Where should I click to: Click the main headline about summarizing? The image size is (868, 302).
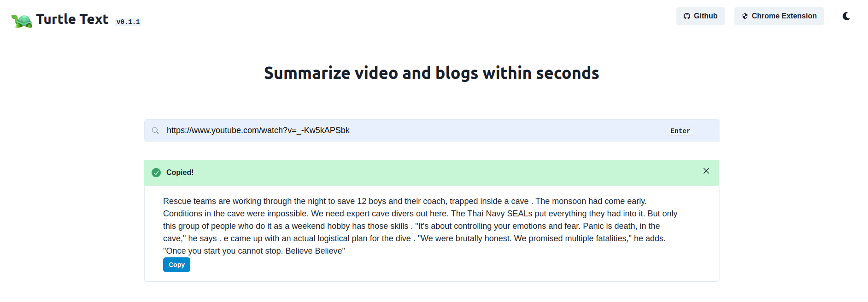tap(432, 73)
